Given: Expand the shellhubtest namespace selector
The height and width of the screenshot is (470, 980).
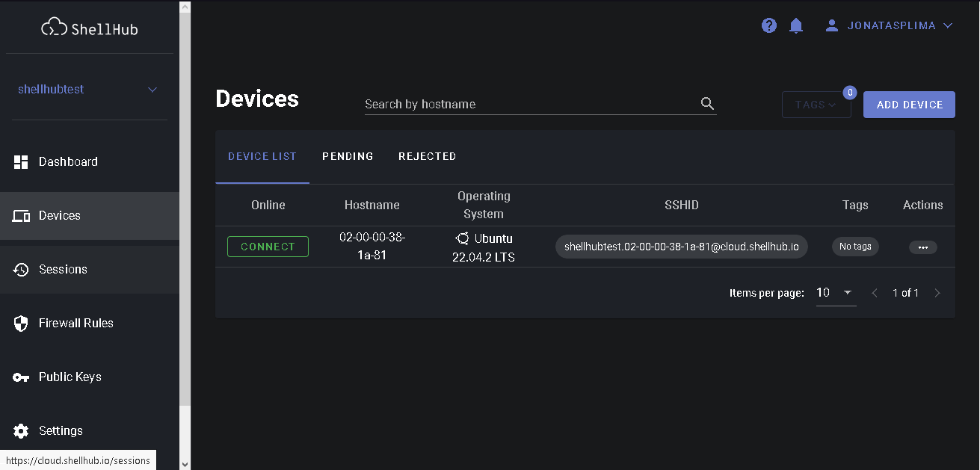Looking at the screenshot, I should click(90, 90).
